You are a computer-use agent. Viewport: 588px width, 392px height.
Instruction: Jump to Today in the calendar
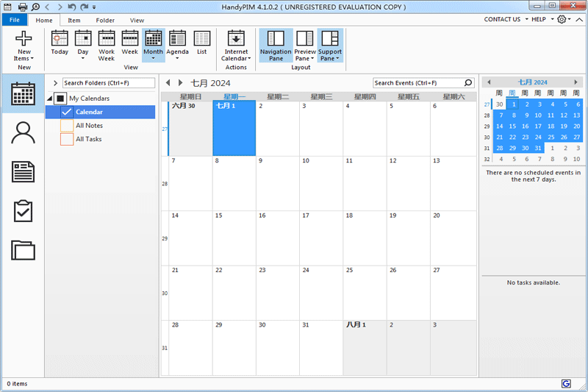[x=60, y=43]
